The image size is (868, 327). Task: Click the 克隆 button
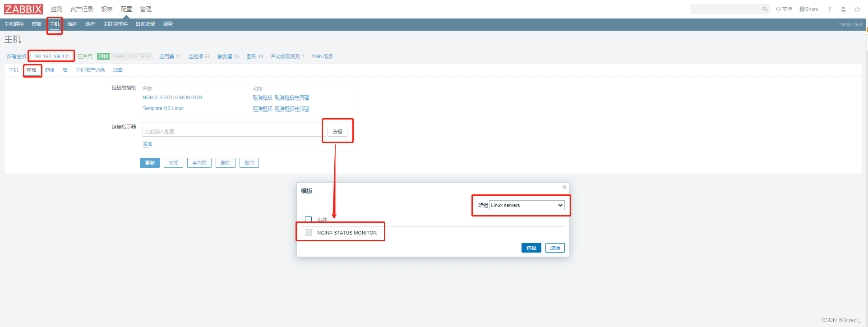(173, 163)
